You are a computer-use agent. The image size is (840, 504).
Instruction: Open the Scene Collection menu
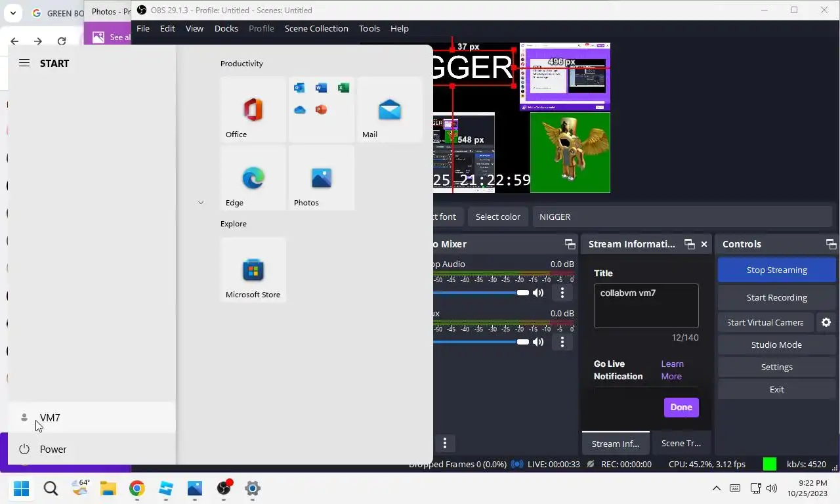[316, 28]
